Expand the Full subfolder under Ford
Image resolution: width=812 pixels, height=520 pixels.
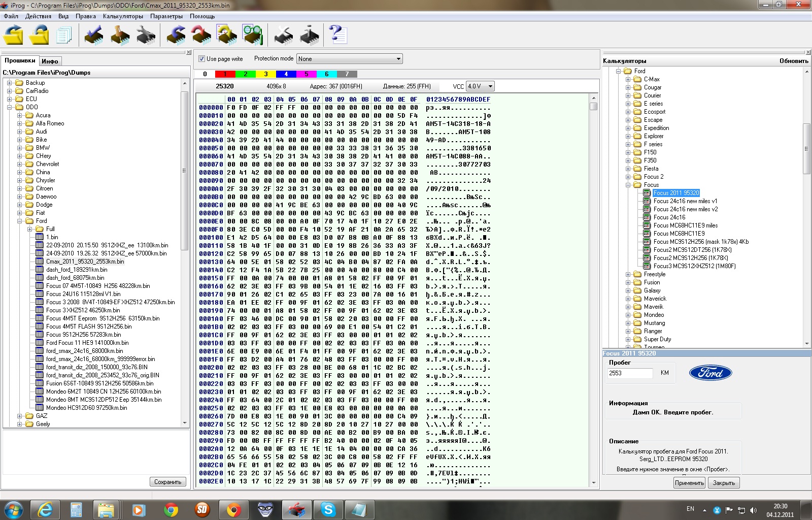click(30, 229)
